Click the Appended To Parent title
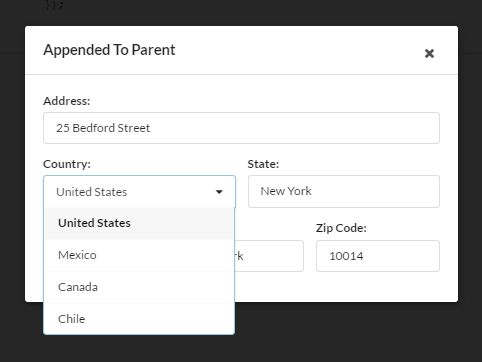The image size is (482, 362). 109,50
